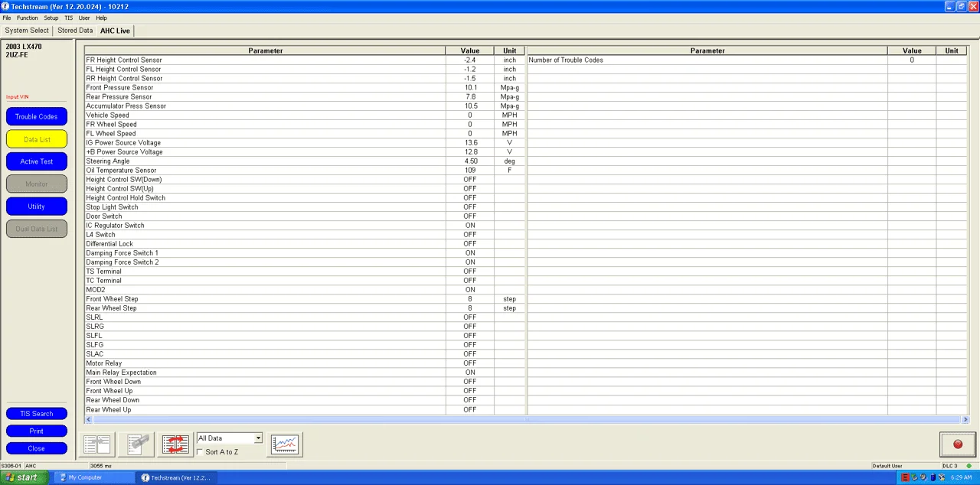Select the Stop Light Switch row
This screenshot has width=980, height=485.
[x=305, y=207]
